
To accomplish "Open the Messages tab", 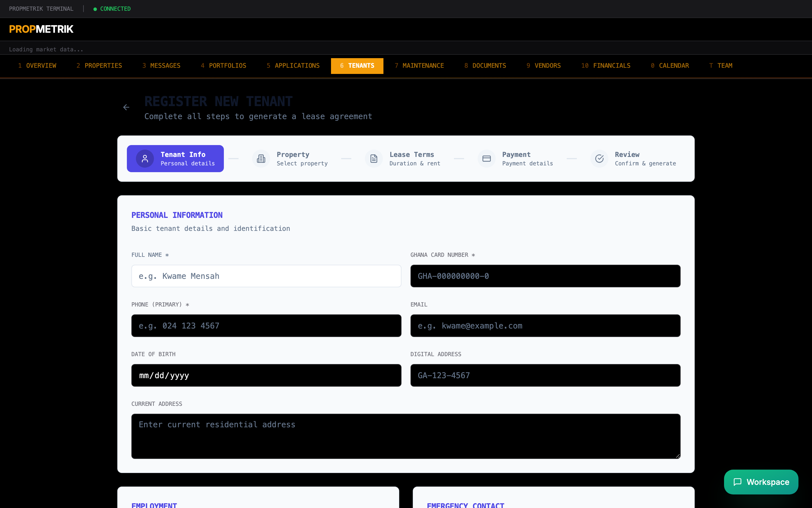I will point(161,65).
